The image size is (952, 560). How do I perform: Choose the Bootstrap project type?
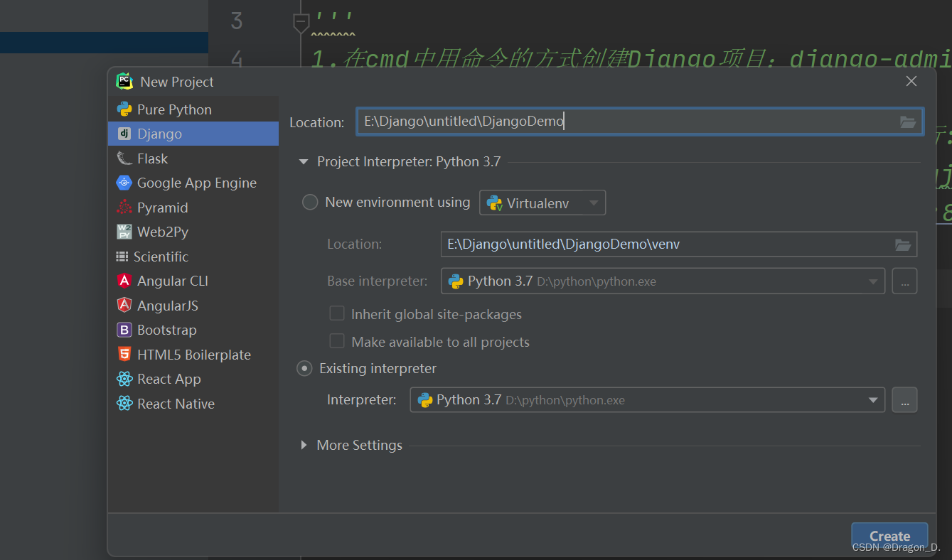(x=193, y=330)
